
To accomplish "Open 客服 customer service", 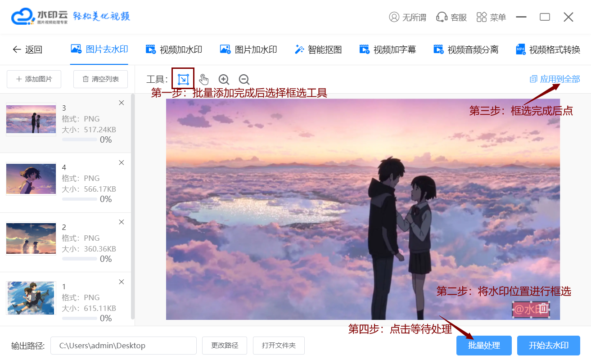I will (x=451, y=17).
